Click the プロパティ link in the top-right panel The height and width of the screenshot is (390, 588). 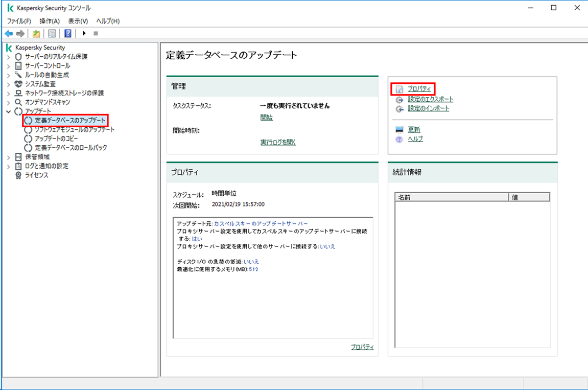419,89
